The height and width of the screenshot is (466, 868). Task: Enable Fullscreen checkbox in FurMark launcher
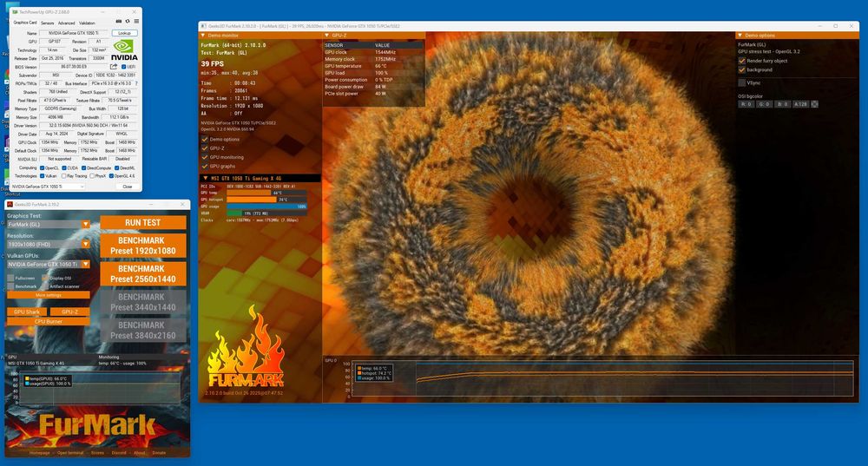(x=10, y=278)
